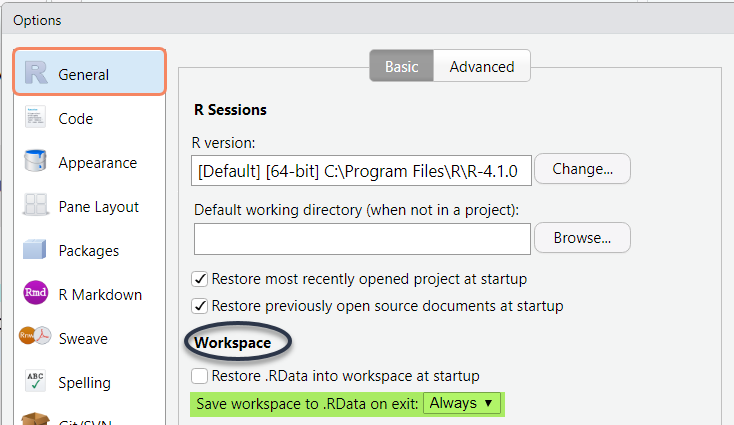Viewport: 734px width, 425px height.
Task: Click the Sweave icon in sidebar
Action: click(36, 338)
